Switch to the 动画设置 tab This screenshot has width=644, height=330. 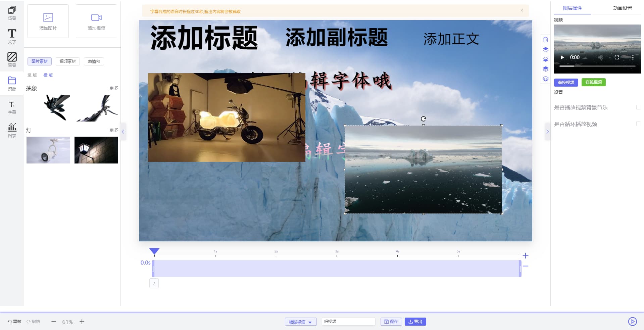pyautogui.click(x=622, y=8)
